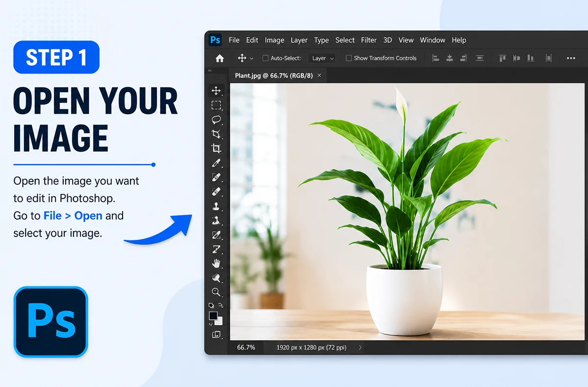Select the Zoom magnifier tool
The width and height of the screenshot is (588, 387).
[x=216, y=292]
